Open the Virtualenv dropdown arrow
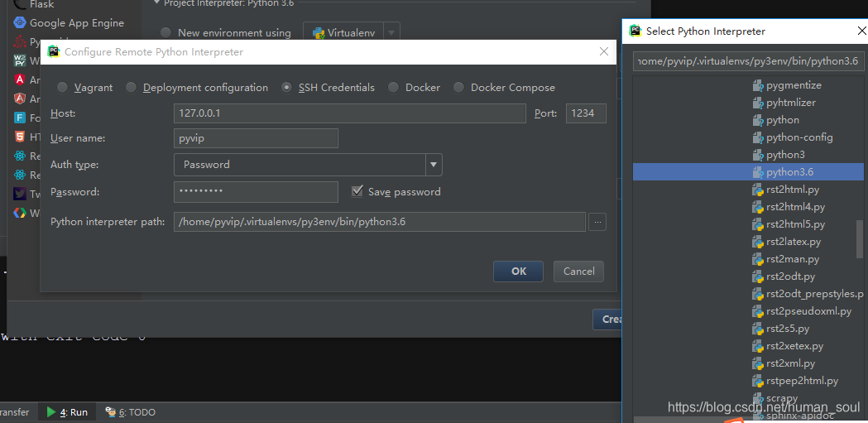This screenshot has width=868, height=423. (x=391, y=32)
